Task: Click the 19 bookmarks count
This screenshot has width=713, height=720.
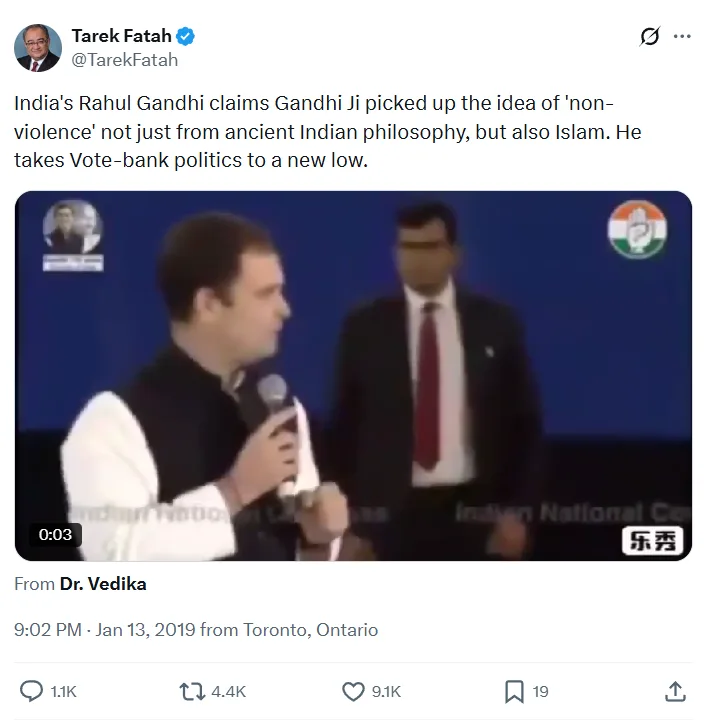Action: coord(540,691)
